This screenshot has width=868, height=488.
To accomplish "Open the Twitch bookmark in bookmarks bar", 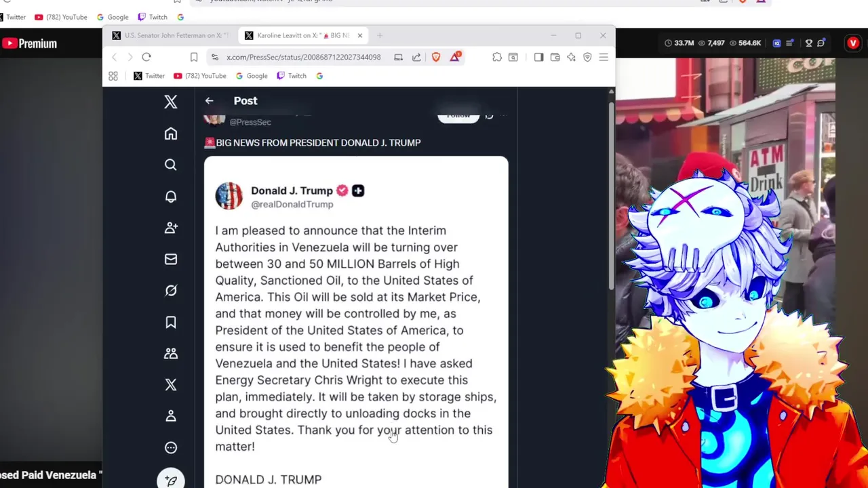I will (292, 76).
